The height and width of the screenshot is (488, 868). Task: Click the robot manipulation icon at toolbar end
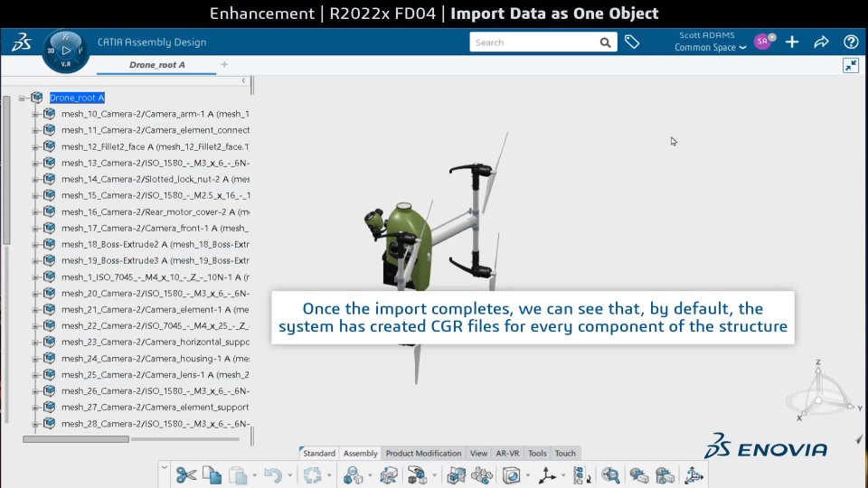693,475
